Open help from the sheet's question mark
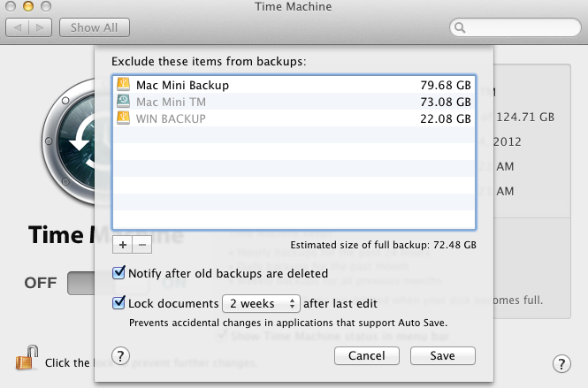Image resolution: width=588 pixels, height=388 pixels. 123,356
